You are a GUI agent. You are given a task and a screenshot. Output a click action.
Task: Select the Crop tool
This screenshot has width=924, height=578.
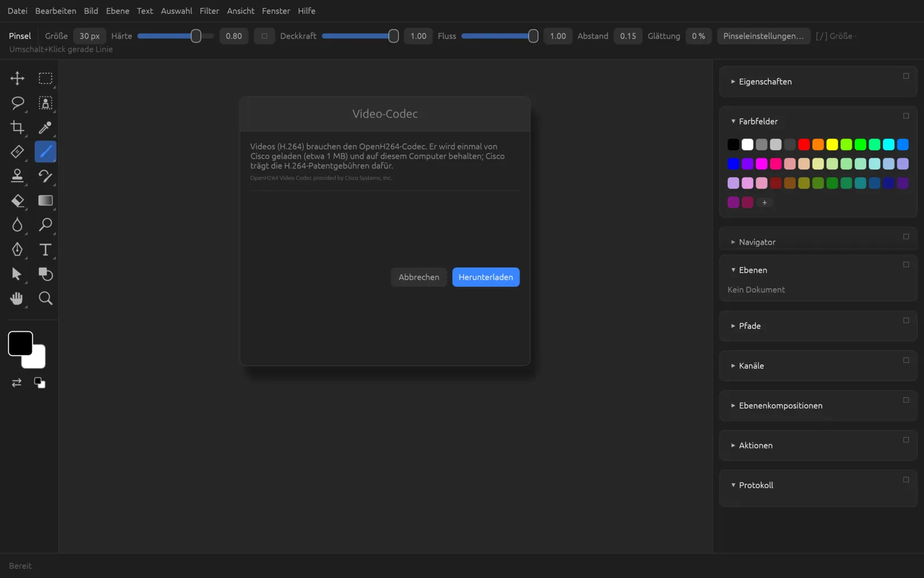17,127
